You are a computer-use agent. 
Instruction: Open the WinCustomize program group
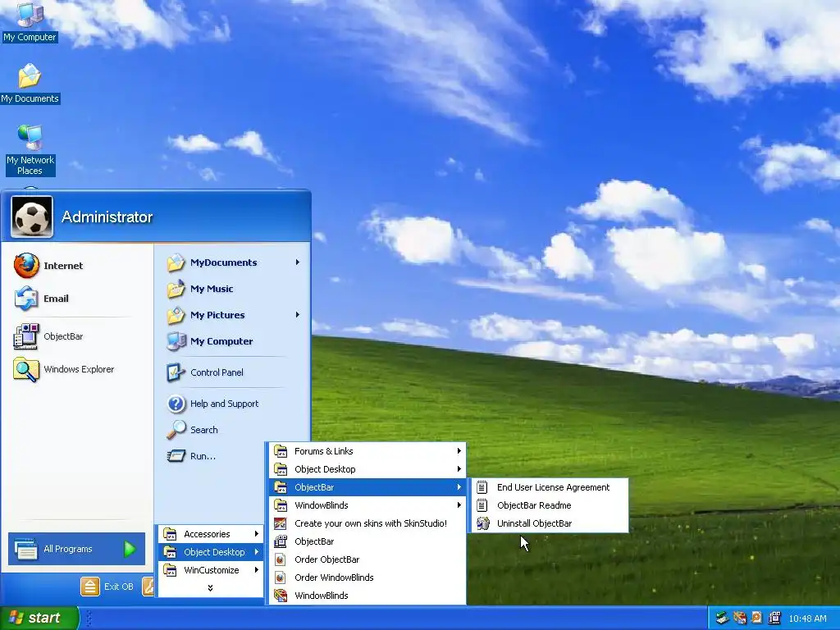click(x=211, y=570)
